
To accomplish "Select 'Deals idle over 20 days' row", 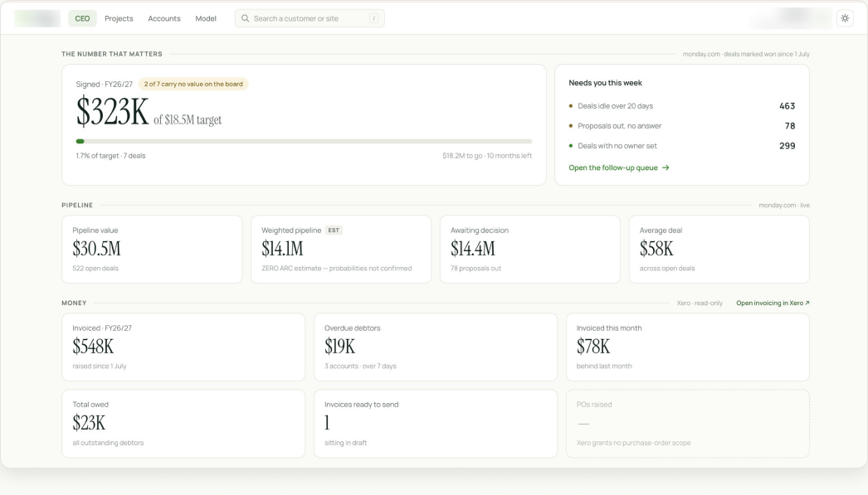I will coord(682,106).
